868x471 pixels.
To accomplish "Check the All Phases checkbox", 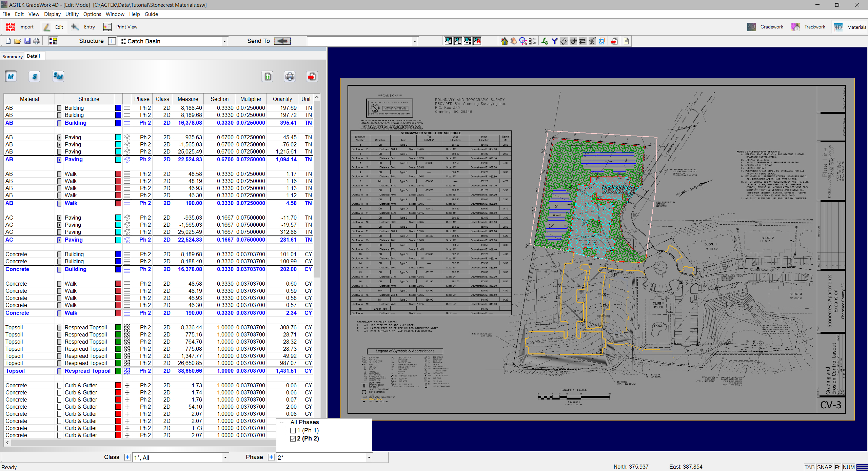I will click(287, 423).
